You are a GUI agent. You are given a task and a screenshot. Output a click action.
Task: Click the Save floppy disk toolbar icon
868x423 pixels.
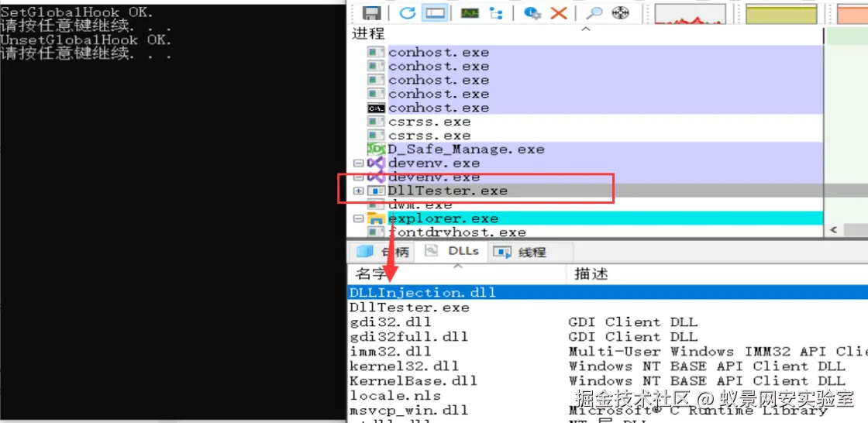pyautogui.click(x=370, y=12)
